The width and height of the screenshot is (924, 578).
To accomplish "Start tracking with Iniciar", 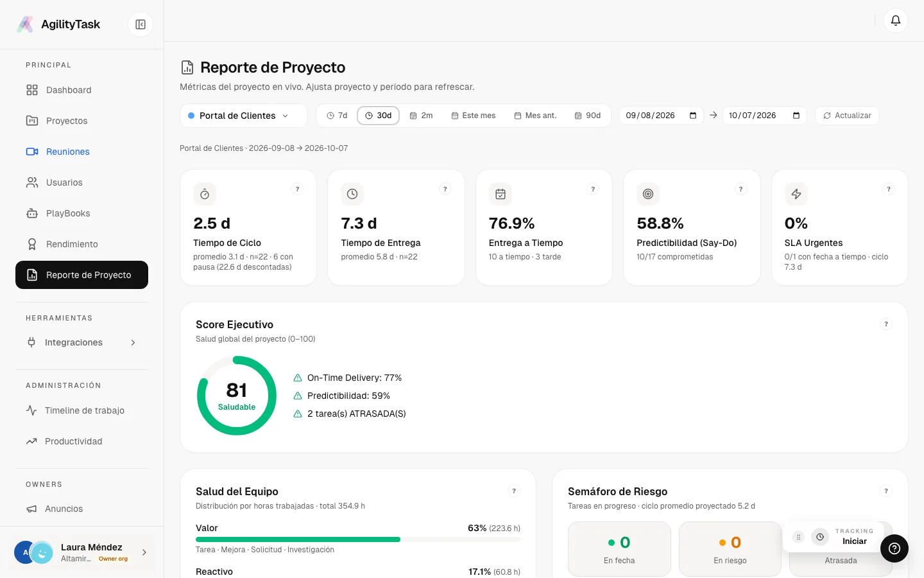I will click(x=855, y=541).
